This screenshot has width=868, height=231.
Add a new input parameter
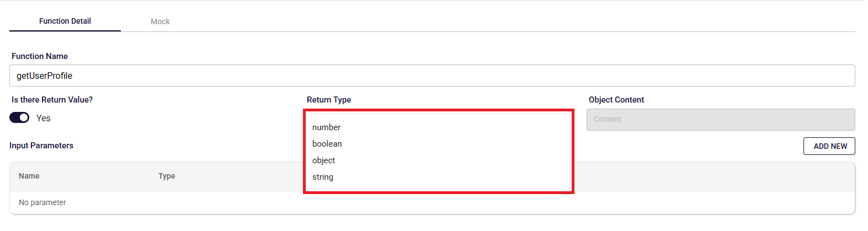point(829,146)
